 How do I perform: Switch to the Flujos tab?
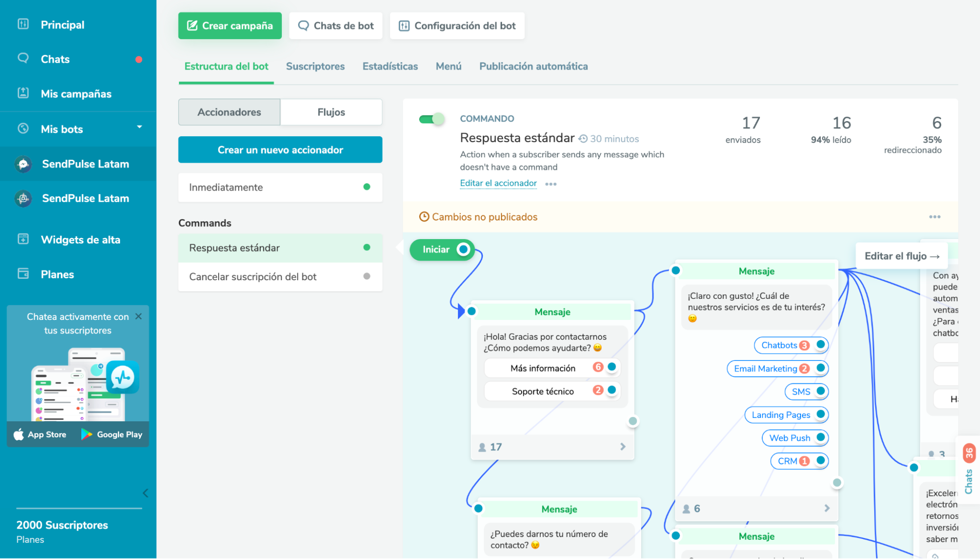[x=331, y=112]
